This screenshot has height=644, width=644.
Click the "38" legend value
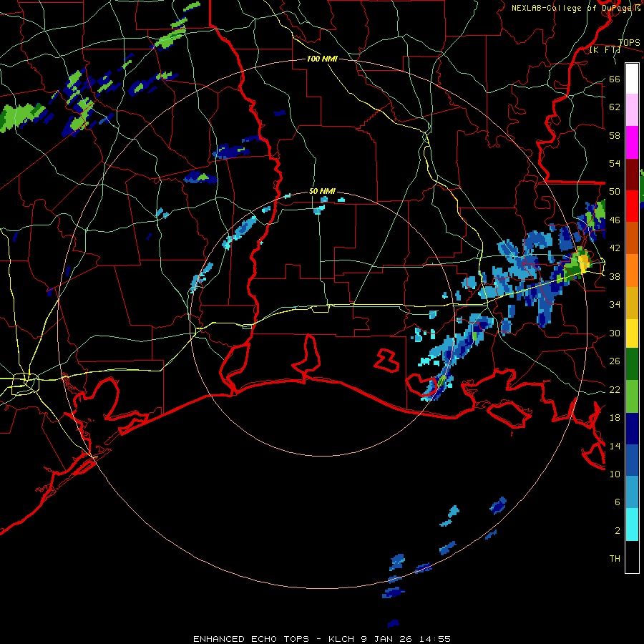(x=615, y=277)
